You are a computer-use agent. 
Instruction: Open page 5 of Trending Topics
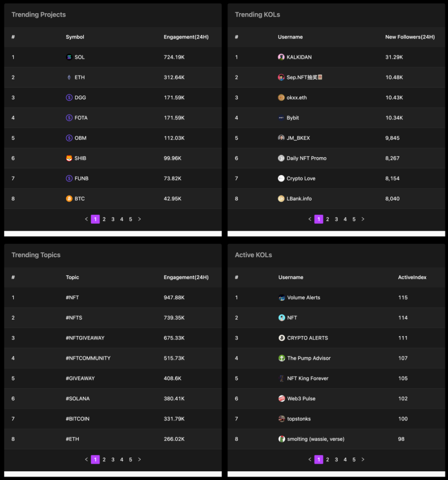click(131, 460)
